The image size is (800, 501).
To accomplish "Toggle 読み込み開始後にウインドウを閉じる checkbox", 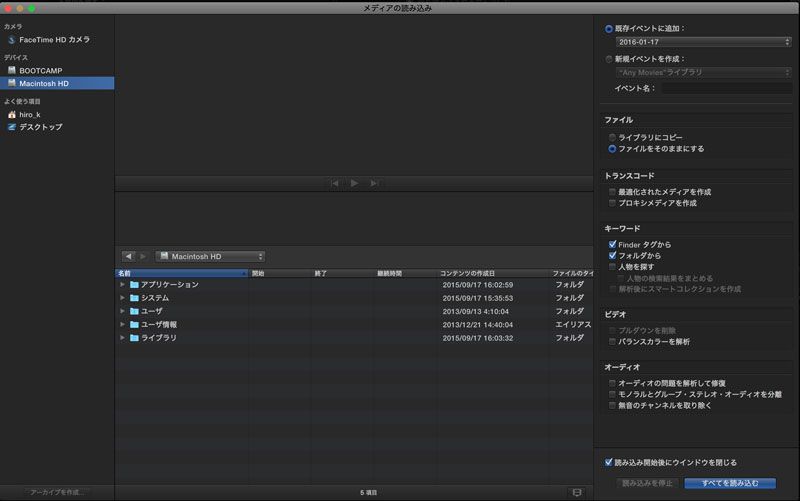I will [610, 462].
